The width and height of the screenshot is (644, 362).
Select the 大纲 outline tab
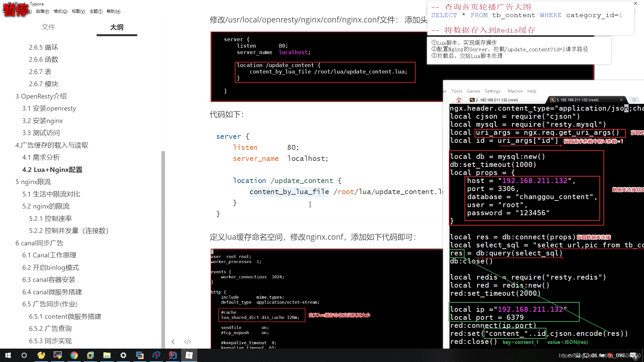click(x=117, y=27)
